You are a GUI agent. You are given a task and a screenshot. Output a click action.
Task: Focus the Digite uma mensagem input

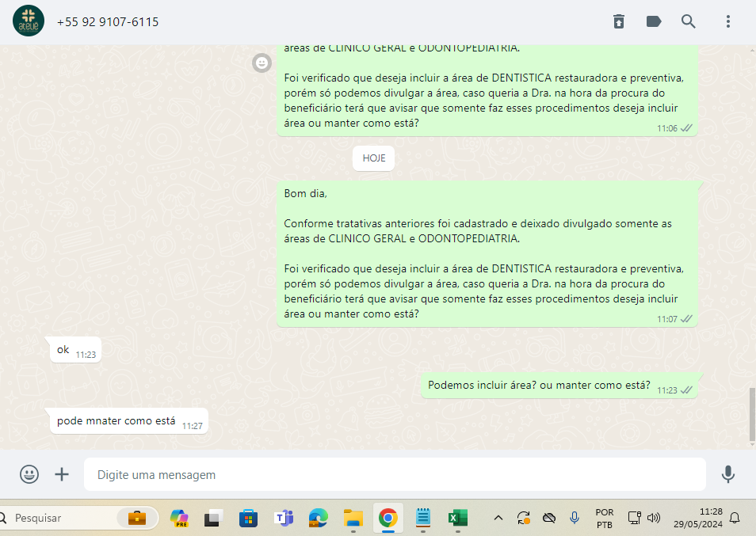[395, 475]
